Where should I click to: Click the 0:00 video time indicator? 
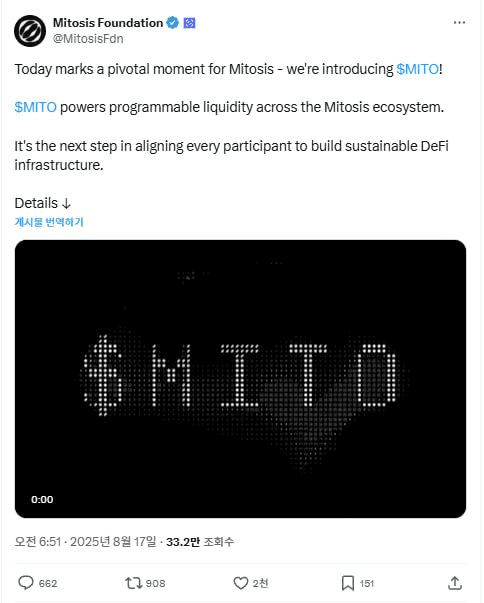tap(42, 500)
